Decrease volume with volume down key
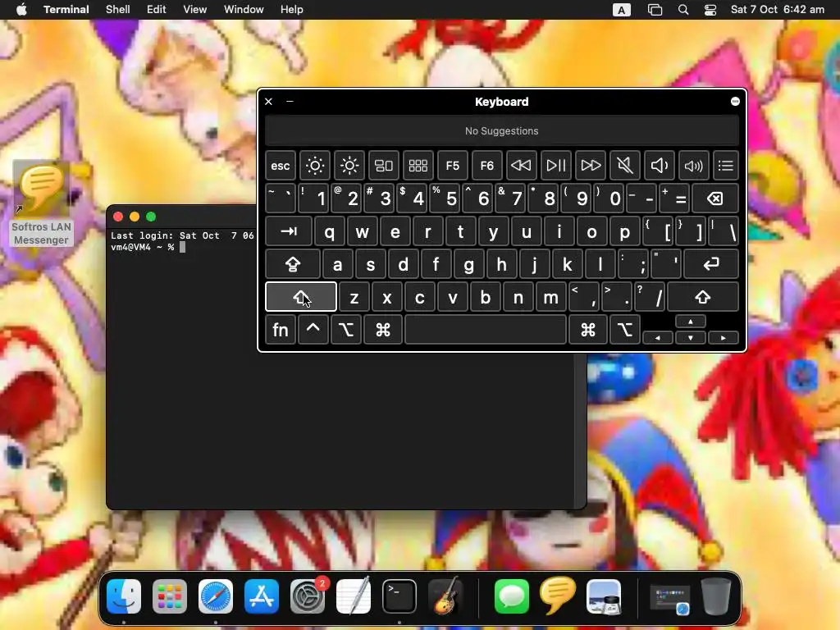The image size is (840, 630). (x=659, y=166)
